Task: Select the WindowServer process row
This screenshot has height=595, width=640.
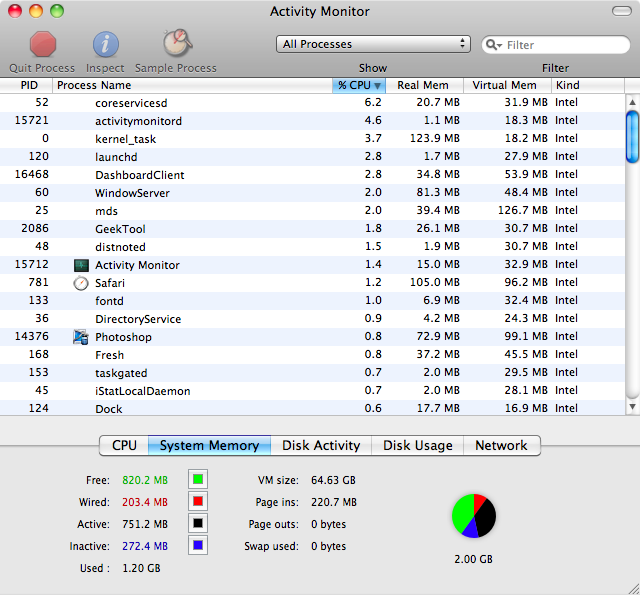Action: [312, 193]
